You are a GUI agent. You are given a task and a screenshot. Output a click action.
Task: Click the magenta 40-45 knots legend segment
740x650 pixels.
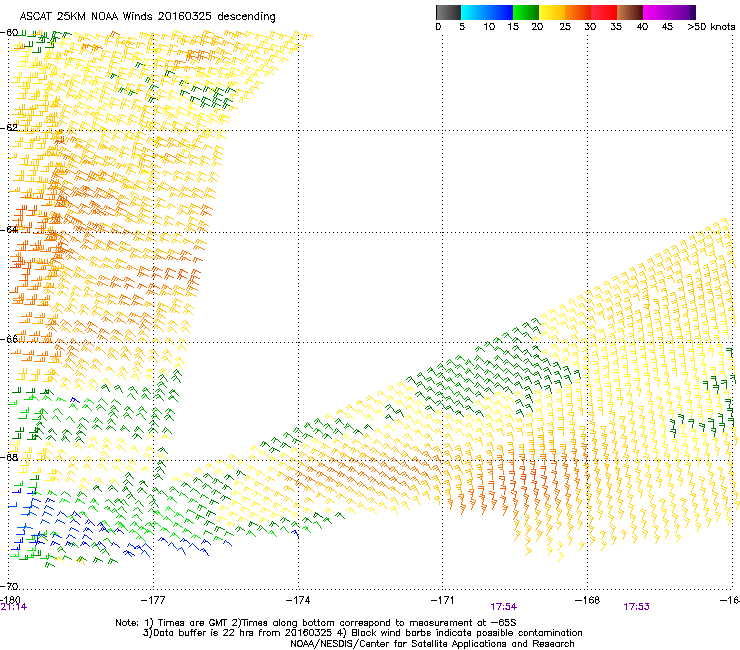tap(656, 12)
